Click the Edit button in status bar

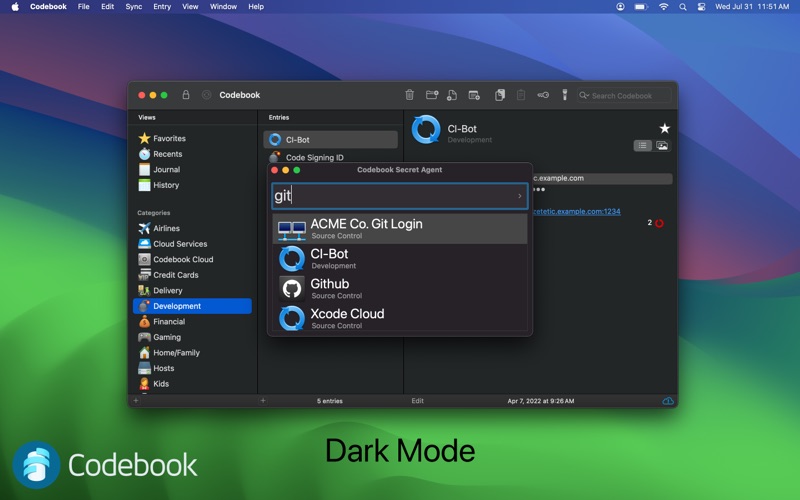pyautogui.click(x=417, y=401)
